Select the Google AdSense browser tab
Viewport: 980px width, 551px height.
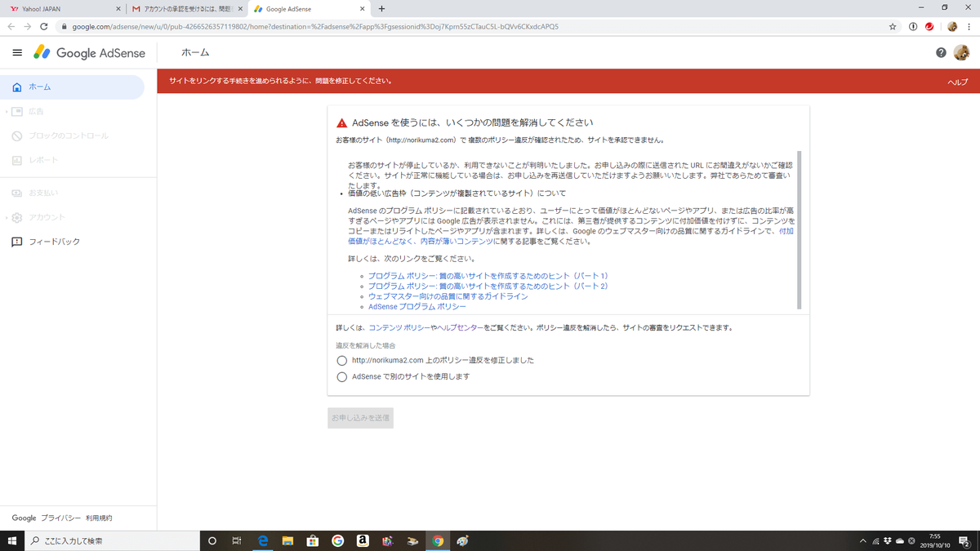click(x=309, y=8)
